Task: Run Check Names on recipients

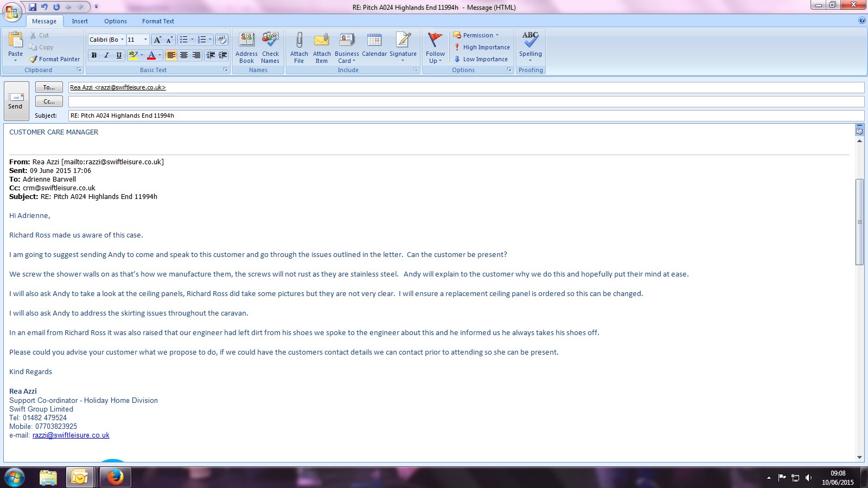Action: pyautogui.click(x=270, y=48)
